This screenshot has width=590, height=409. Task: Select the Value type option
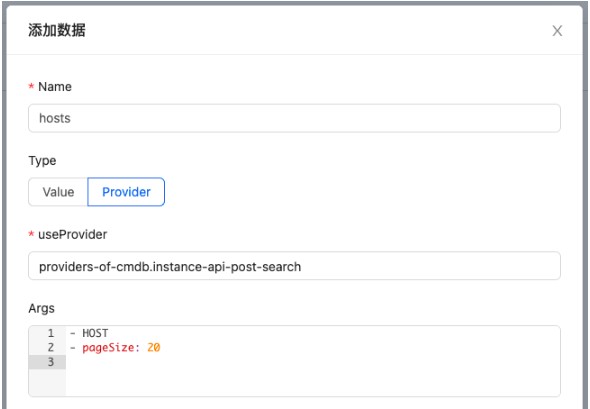[58, 192]
